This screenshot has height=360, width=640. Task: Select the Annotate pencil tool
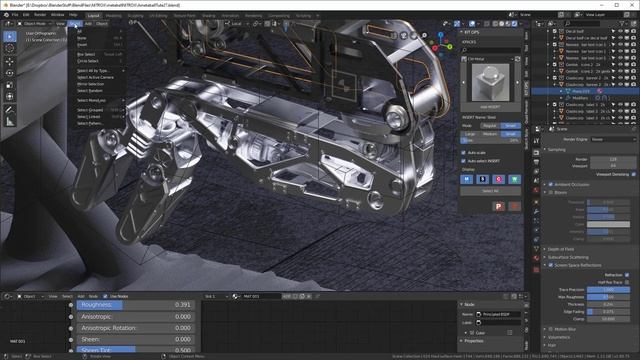coord(10,110)
